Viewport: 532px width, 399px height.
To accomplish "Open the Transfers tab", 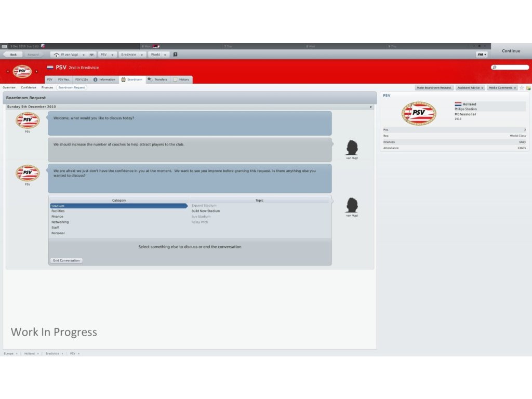I will tap(158, 79).
